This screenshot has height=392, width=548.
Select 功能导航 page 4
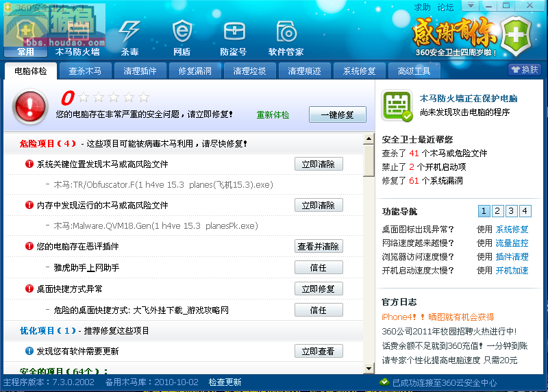pos(525,211)
